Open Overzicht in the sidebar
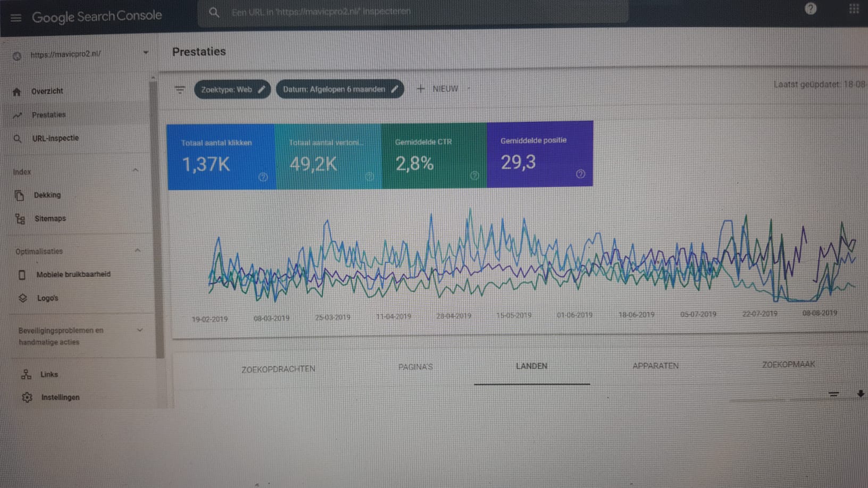The height and width of the screenshot is (488, 868). (x=47, y=91)
